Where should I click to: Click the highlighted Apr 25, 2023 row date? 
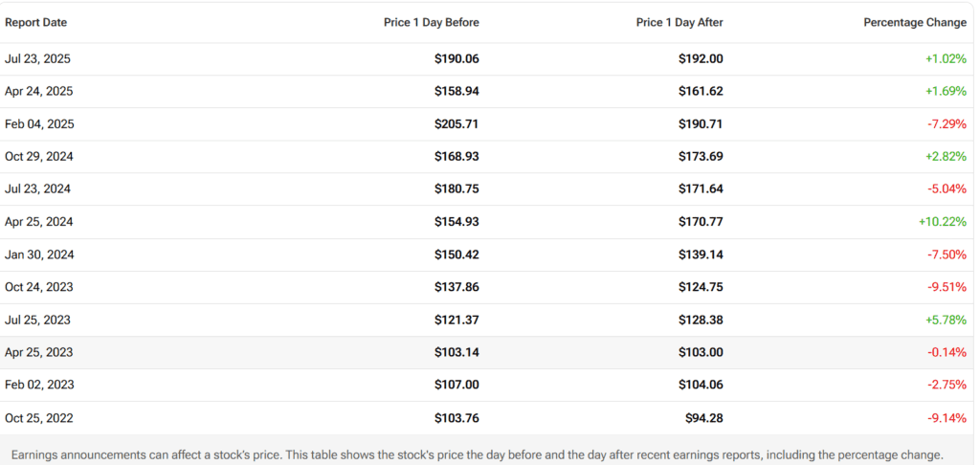click(x=38, y=352)
